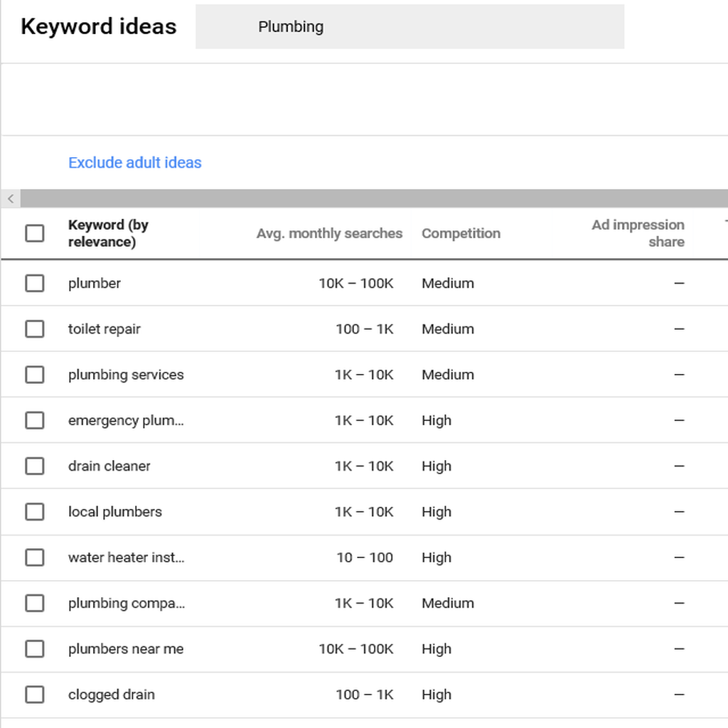The width and height of the screenshot is (728, 728).
Task: Click Exclude adult ideas link
Action: coord(134,163)
